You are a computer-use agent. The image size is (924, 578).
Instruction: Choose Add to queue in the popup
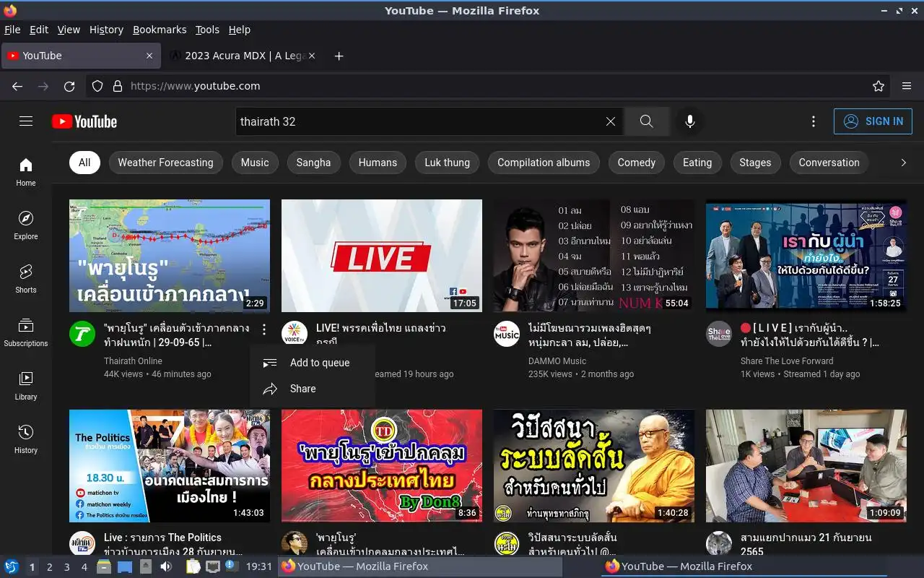(x=313, y=363)
